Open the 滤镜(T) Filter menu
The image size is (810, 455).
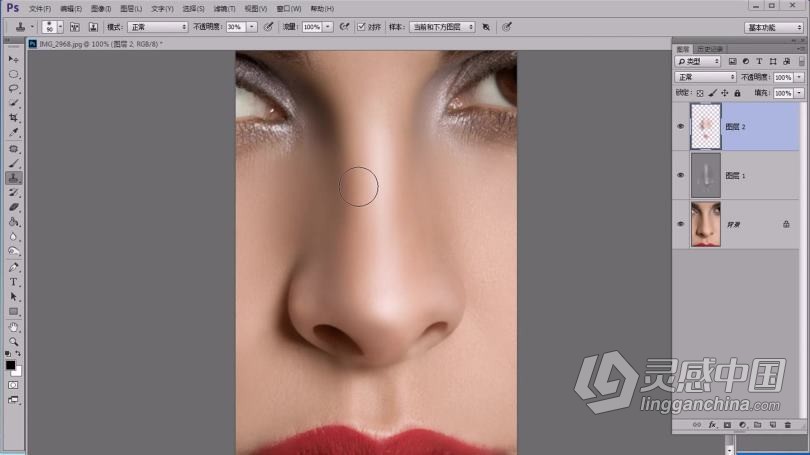[224, 9]
